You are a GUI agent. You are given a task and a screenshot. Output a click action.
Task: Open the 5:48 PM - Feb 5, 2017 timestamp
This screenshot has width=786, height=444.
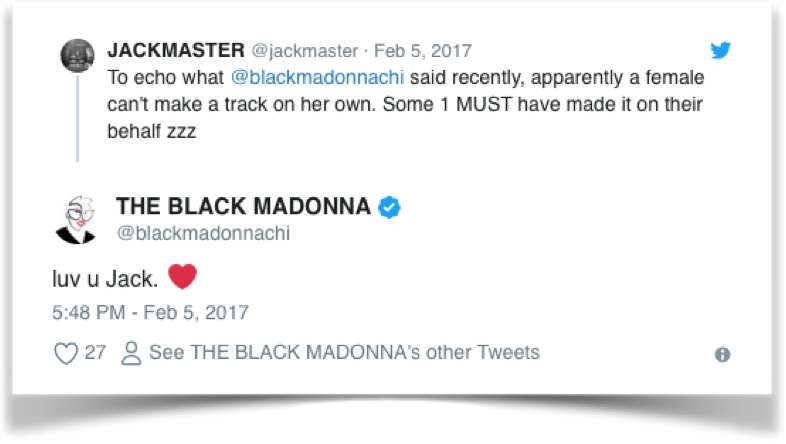pyautogui.click(x=150, y=312)
